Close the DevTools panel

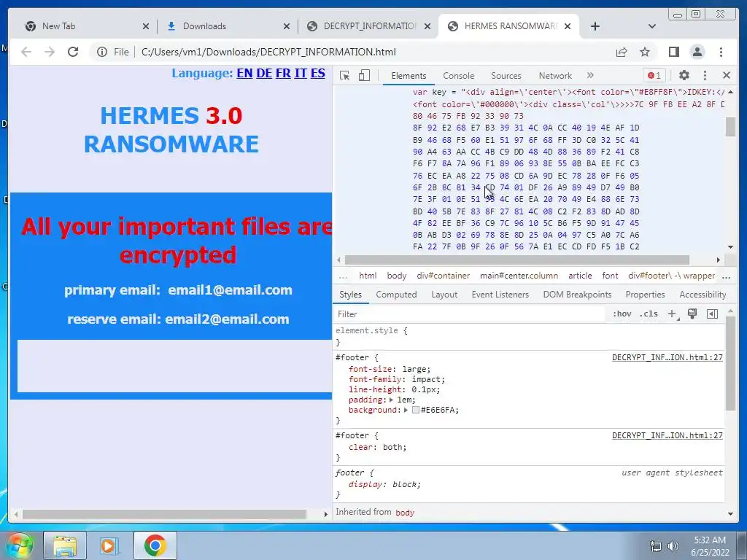pos(727,75)
